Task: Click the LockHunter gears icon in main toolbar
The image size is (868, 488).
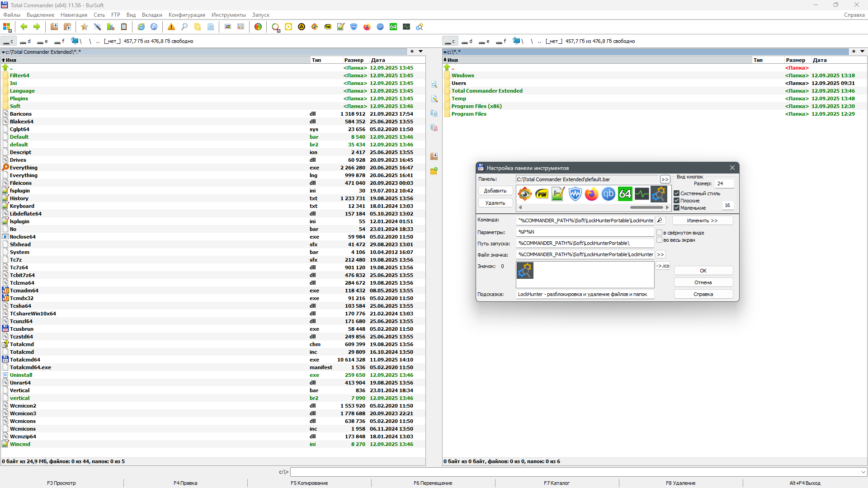Action: pos(420,27)
